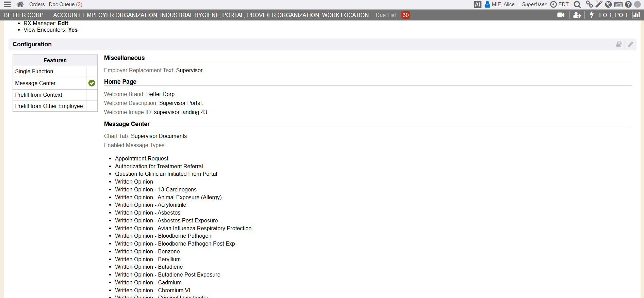Open the bar chart icon
Image resolution: width=644 pixels, height=298 pixels.
636,15
